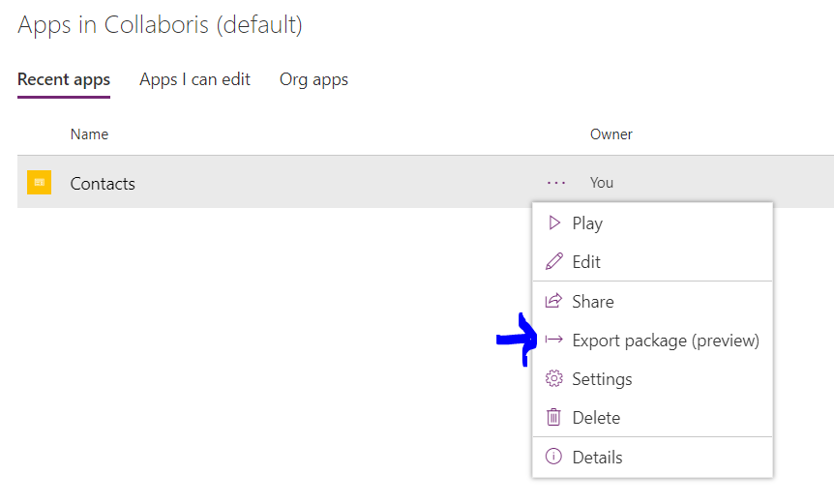
Task: Choose Play from the context menu
Action: click(x=652, y=223)
